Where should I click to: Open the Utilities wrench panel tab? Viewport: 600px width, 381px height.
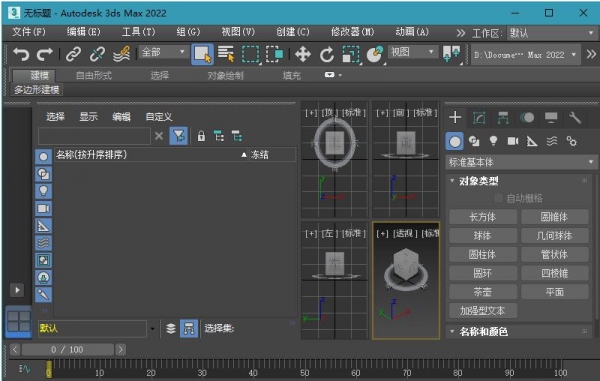(575, 117)
